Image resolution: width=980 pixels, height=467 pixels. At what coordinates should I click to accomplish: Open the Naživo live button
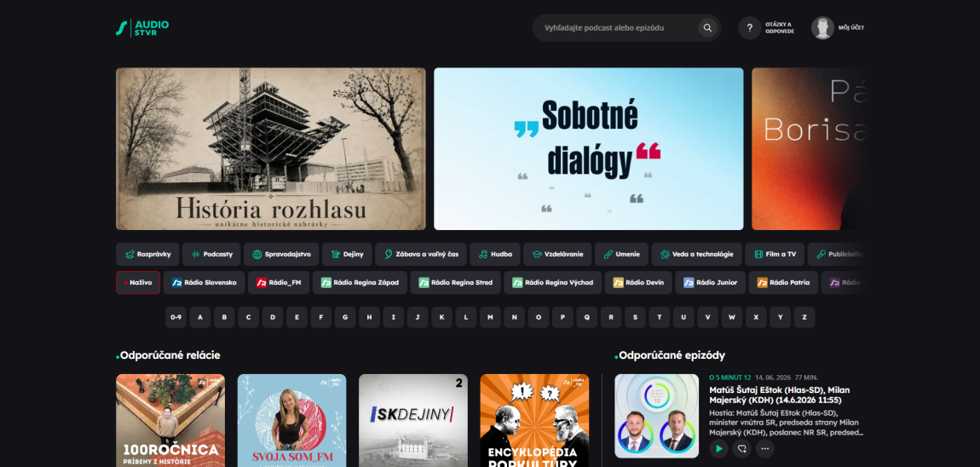(x=138, y=283)
